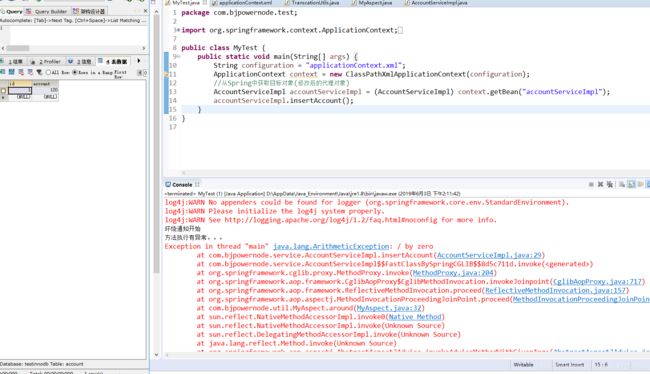Select the All Rows radio button

coord(49,72)
